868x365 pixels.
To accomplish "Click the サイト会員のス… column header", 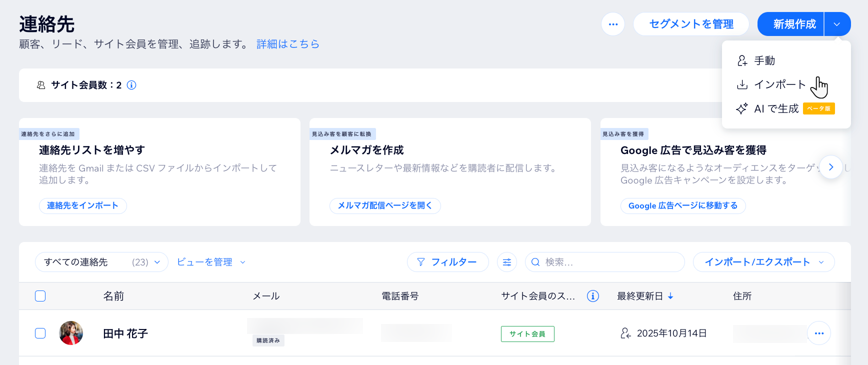I will (538, 296).
